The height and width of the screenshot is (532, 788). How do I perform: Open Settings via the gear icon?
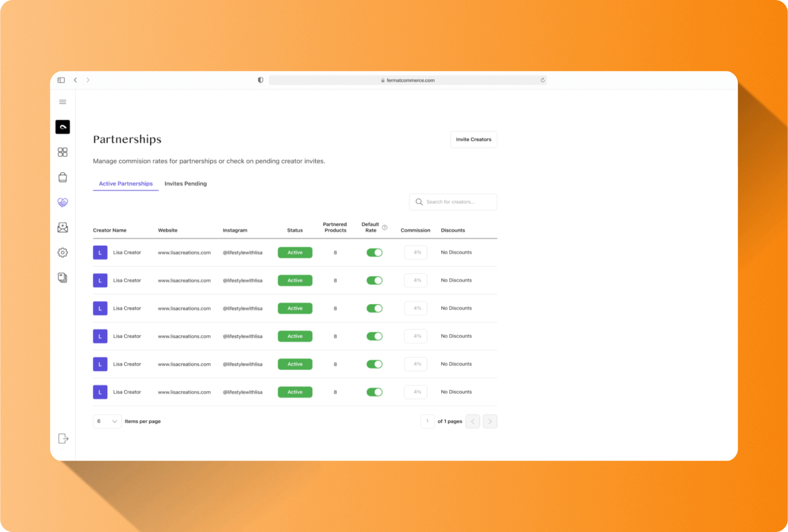click(63, 252)
